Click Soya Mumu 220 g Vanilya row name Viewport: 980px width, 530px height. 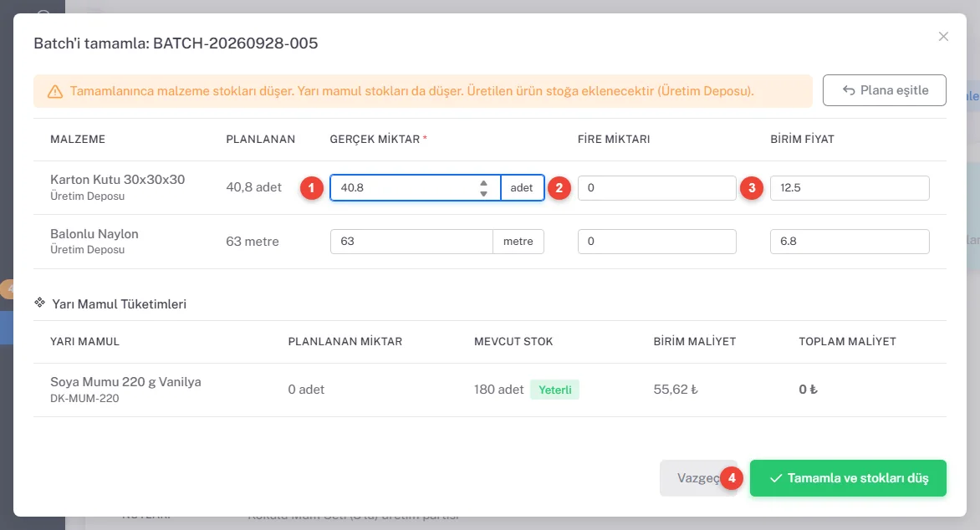pyautogui.click(x=125, y=382)
